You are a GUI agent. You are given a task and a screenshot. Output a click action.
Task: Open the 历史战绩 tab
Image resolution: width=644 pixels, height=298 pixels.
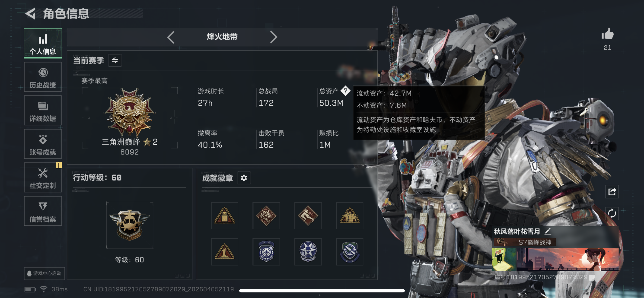point(43,77)
